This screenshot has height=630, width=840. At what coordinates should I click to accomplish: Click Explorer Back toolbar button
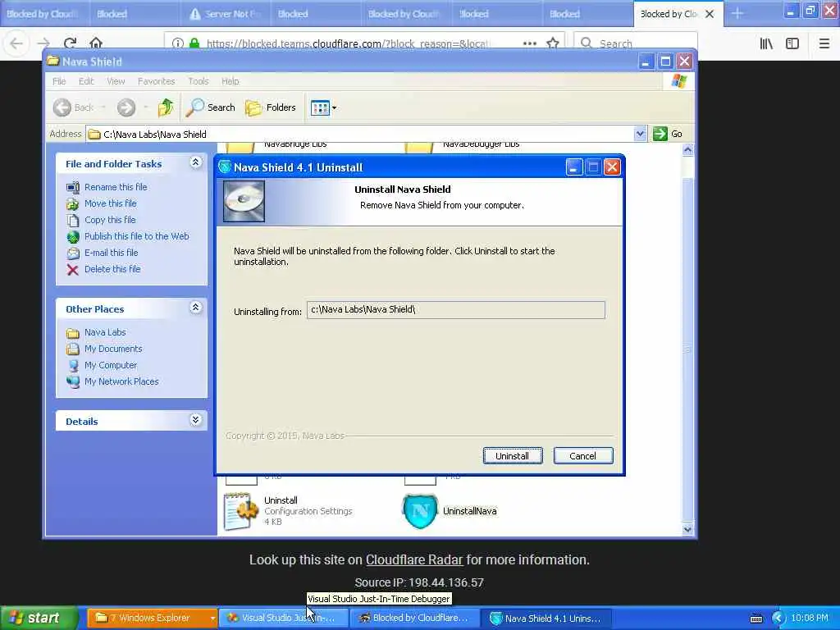click(74, 107)
